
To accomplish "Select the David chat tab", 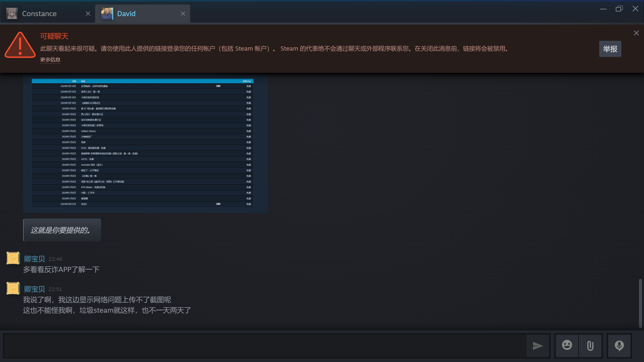I will pos(126,14).
